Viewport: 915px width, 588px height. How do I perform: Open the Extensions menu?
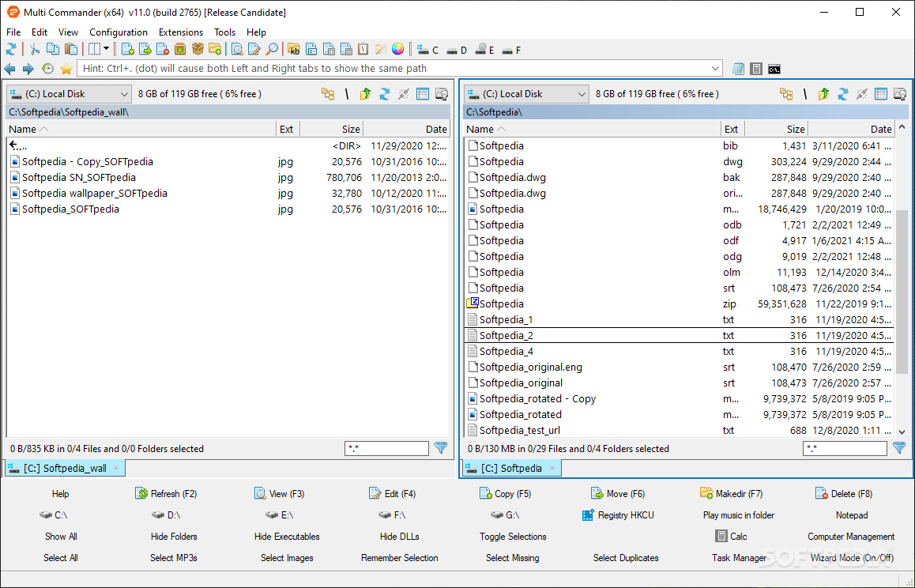point(181,32)
